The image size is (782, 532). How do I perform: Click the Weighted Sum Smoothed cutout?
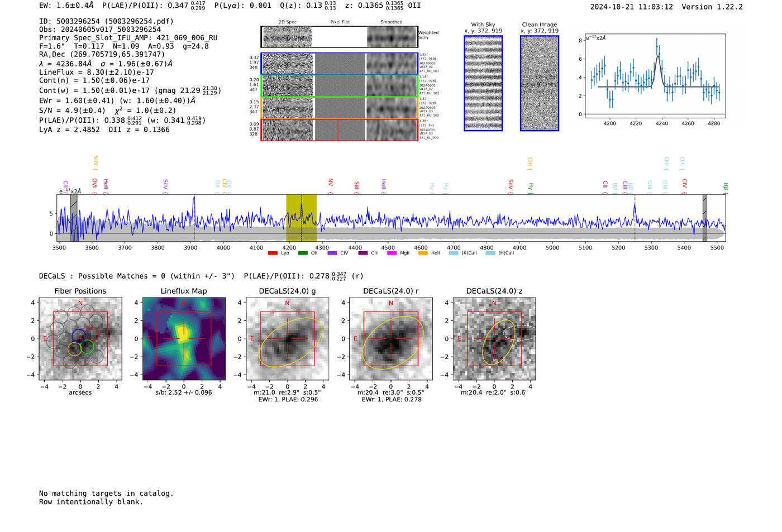point(392,37)
